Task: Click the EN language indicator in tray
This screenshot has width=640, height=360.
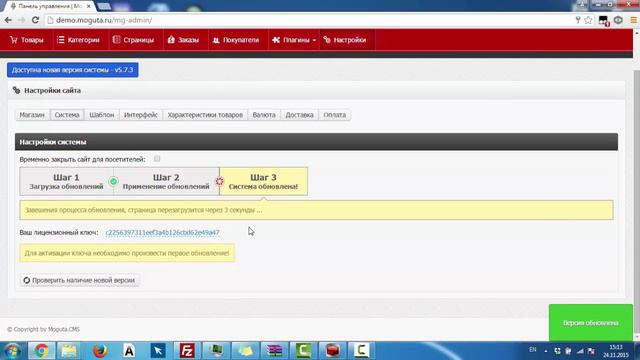Action: [533, 350]
